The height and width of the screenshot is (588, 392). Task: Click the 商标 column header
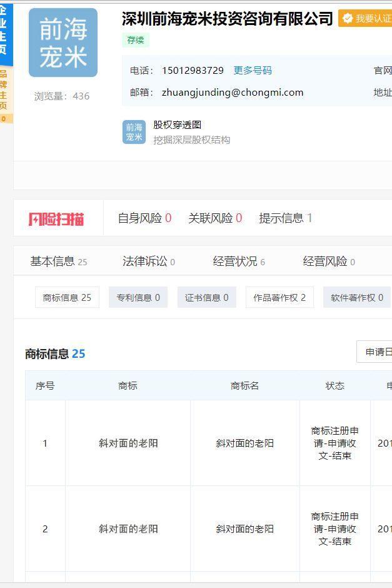pyautogui.click(x=128, y=385)
